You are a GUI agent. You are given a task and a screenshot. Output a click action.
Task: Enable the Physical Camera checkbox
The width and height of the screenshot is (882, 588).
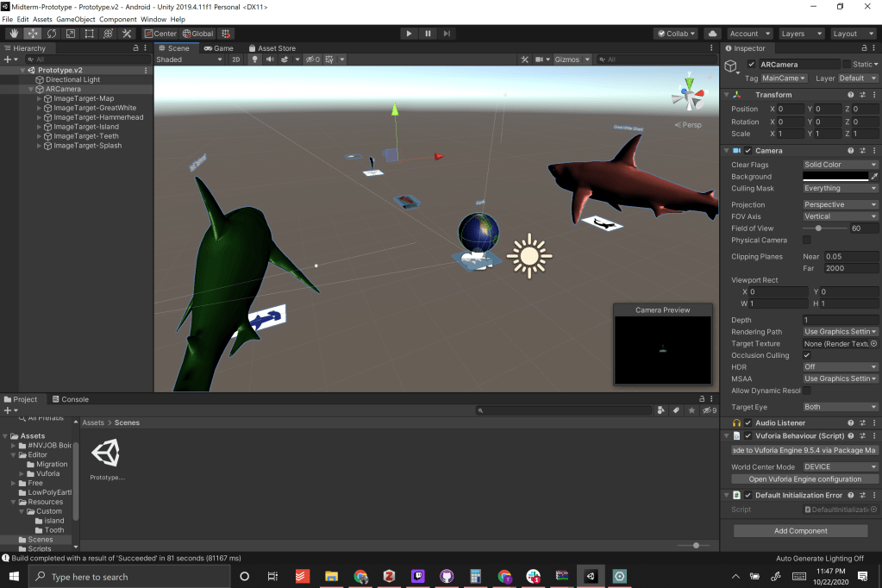(x=807, y=241)
